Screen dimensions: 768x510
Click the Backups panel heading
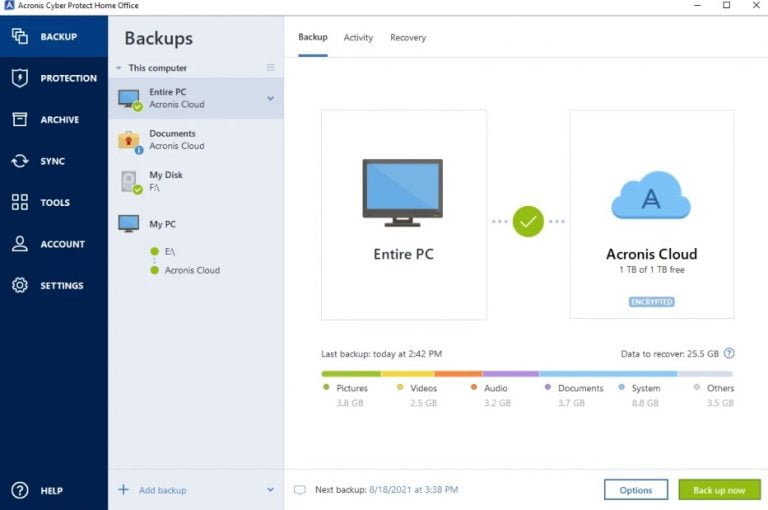pos(159,38)
